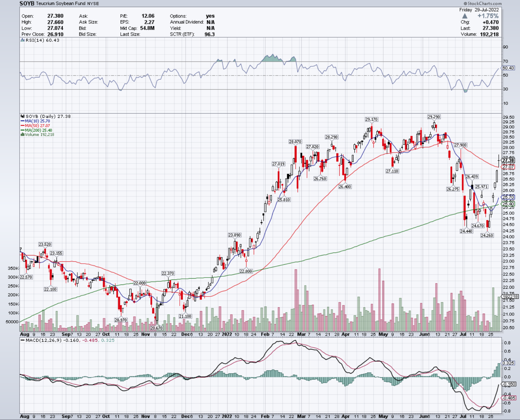Click the volume bars legend icon
Viewport: 520px width, 420px height.
click(x=22, y=135)
